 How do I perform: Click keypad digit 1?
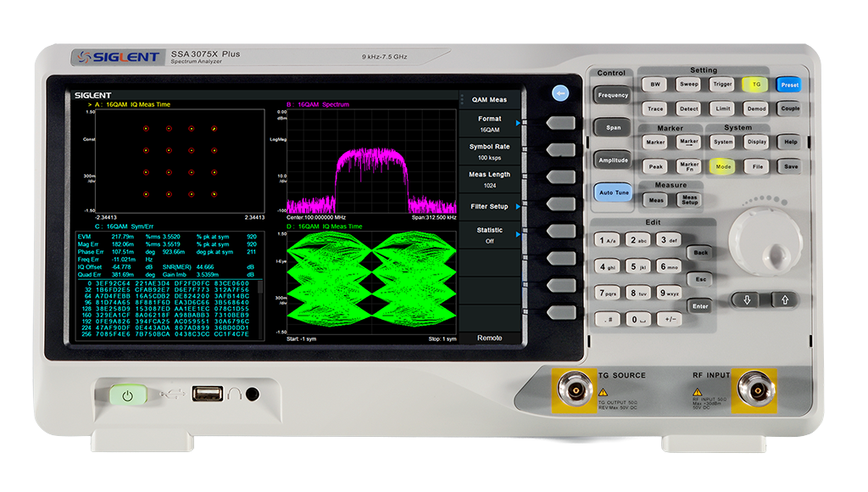click(x=607, y=240)
